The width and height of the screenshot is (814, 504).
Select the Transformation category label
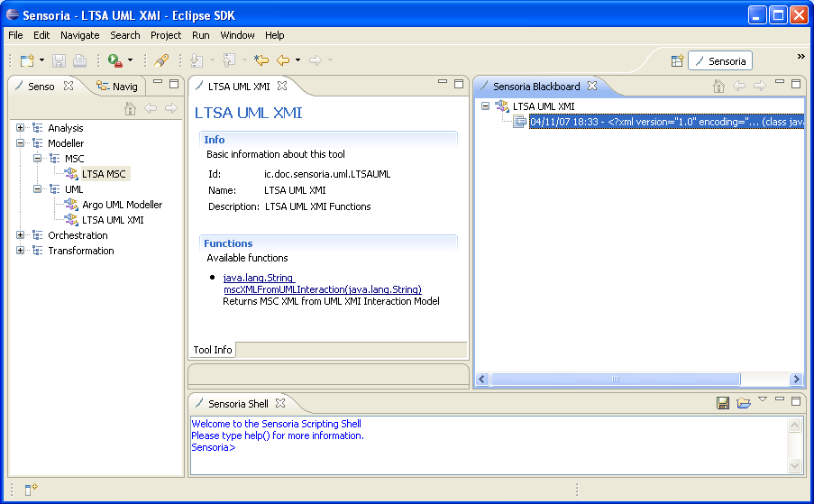point(81,251)
